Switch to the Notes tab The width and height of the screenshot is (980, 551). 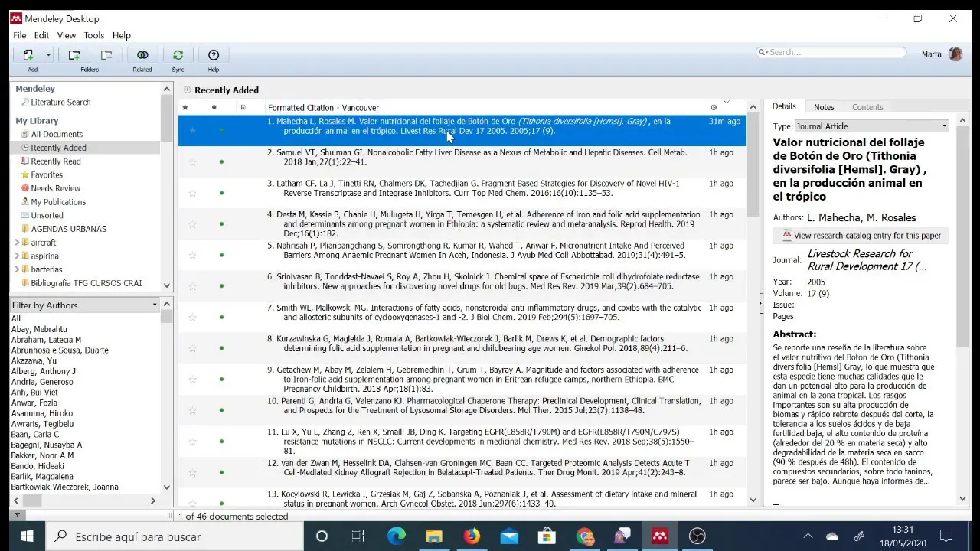click(x=824, y=107)
